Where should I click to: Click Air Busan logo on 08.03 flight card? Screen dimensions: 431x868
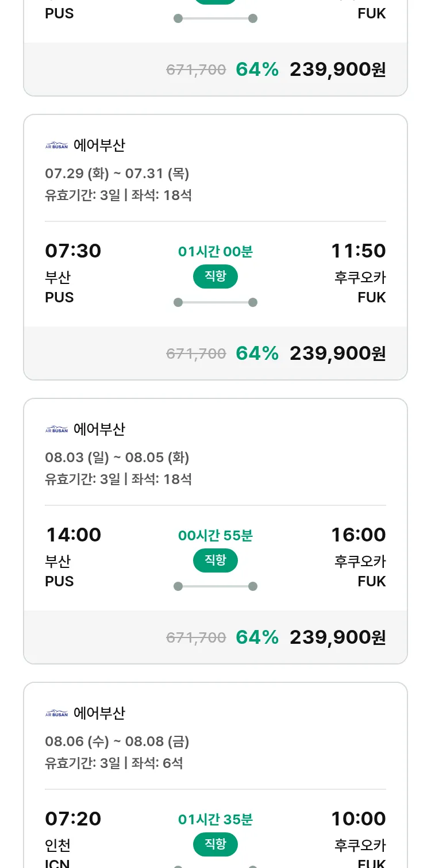pos(56,429)
